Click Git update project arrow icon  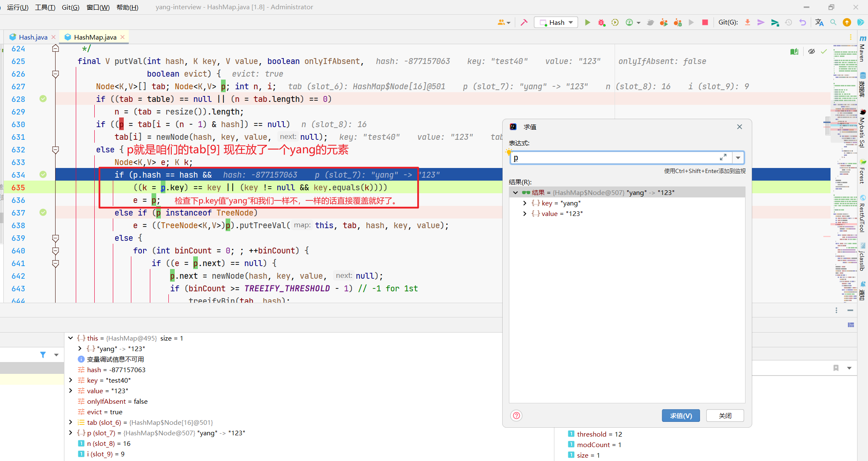click(748, 22)
